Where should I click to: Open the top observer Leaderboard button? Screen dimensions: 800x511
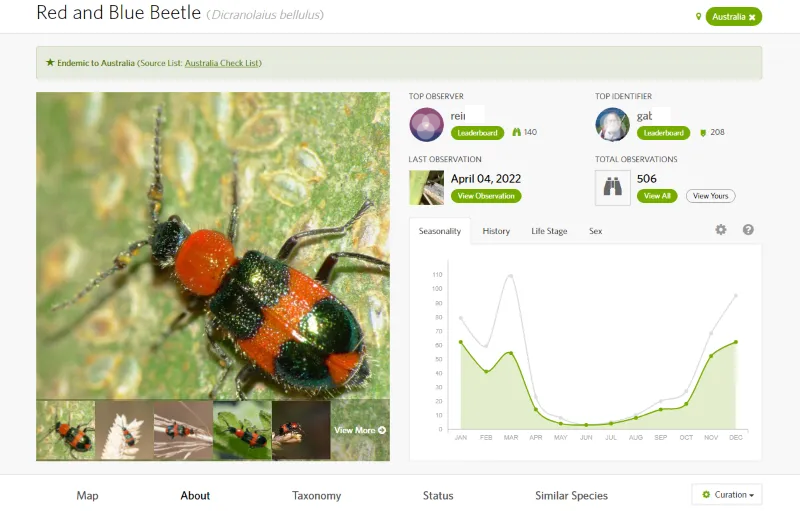click(477, 133)
